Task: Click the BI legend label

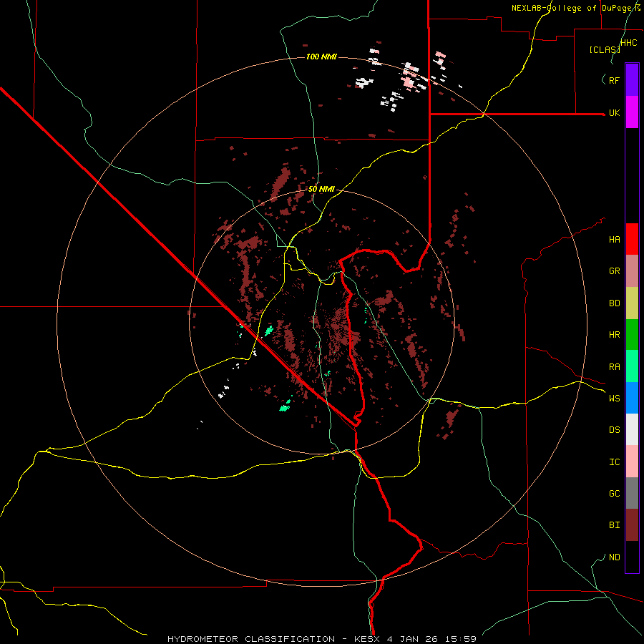Action: [x=614, y=525]
